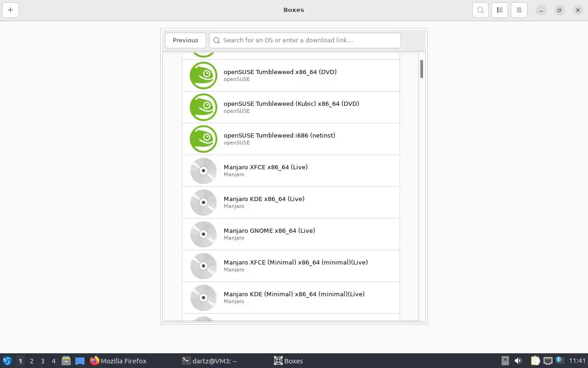Select Manjaro GNOME x86_64 (Live)
Viewport: 588px width, 368px height.
click(x=291, y=234)
